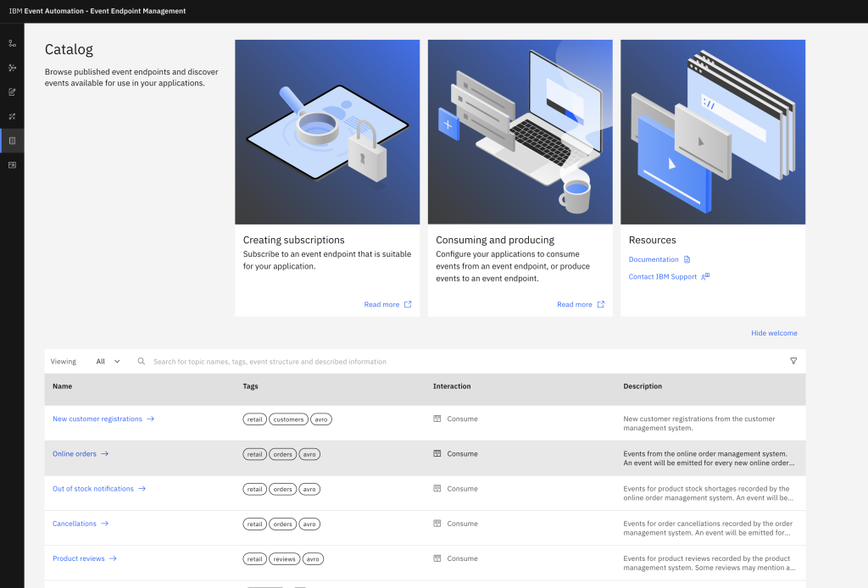Image resolution: width=868 pixels, height=588 pixels.
Task: Click the search magnifier icon in catalog bar
Action: pos(141,361)
